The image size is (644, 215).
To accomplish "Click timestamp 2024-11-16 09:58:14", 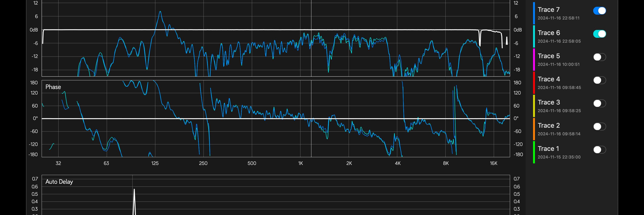I will point(559,134).
